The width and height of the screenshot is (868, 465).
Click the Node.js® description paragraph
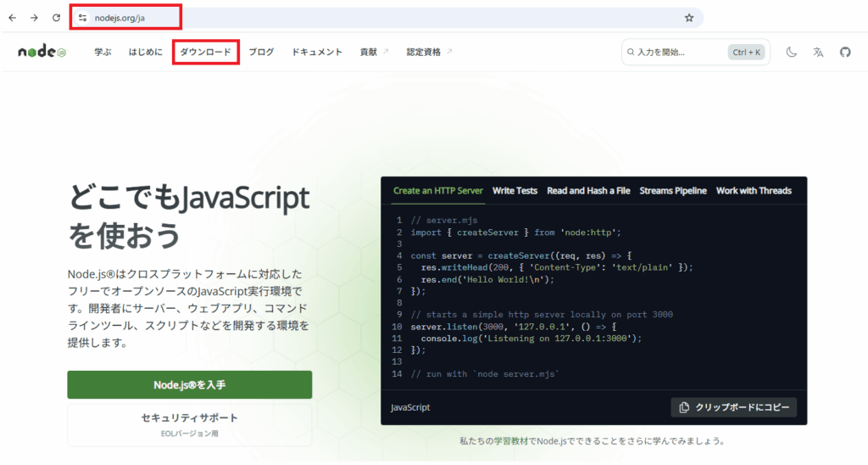coord(189,308)
